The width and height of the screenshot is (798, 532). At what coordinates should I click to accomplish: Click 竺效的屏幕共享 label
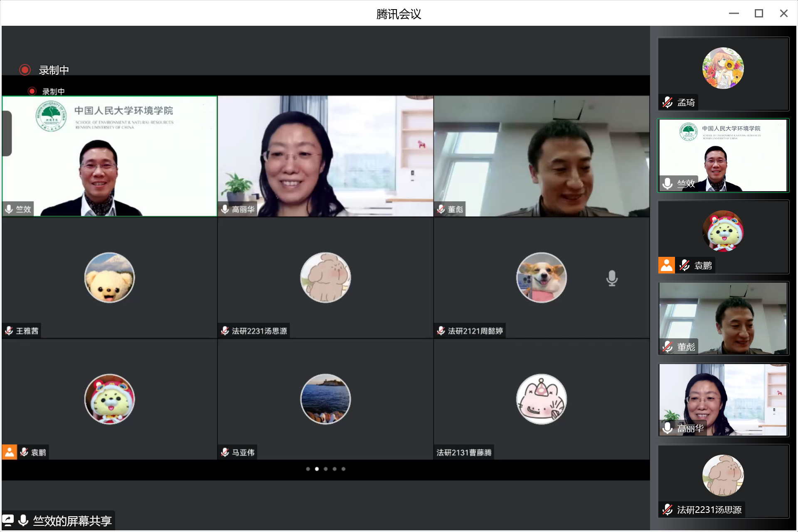[x=72, y=520]
